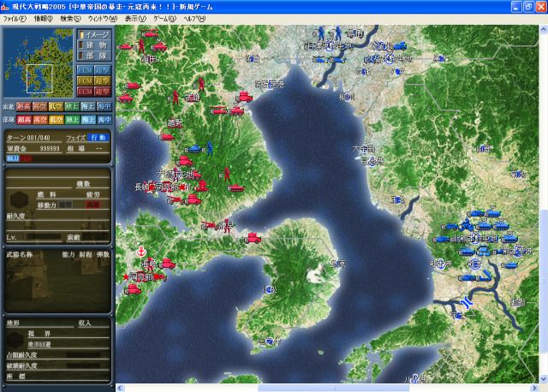This screenshot has width=548, height=392.
Task: Select the イメージ minimap display mode
Action: click(x=94, y=34)
